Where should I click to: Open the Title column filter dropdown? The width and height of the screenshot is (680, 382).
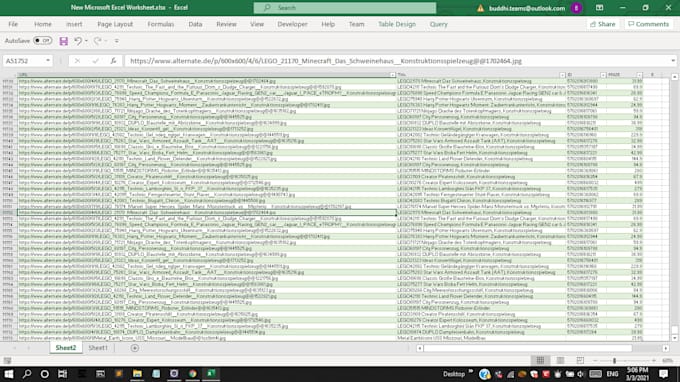click(x=562, y=75)
